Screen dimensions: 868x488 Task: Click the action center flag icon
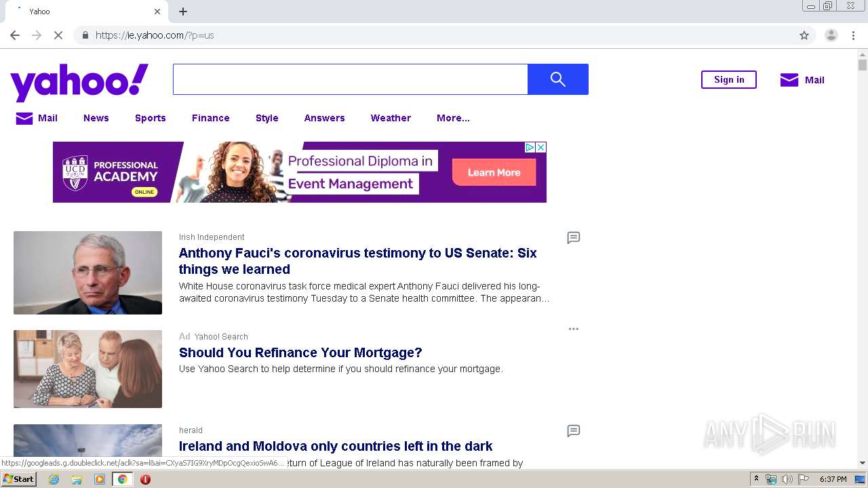(804, 479)
